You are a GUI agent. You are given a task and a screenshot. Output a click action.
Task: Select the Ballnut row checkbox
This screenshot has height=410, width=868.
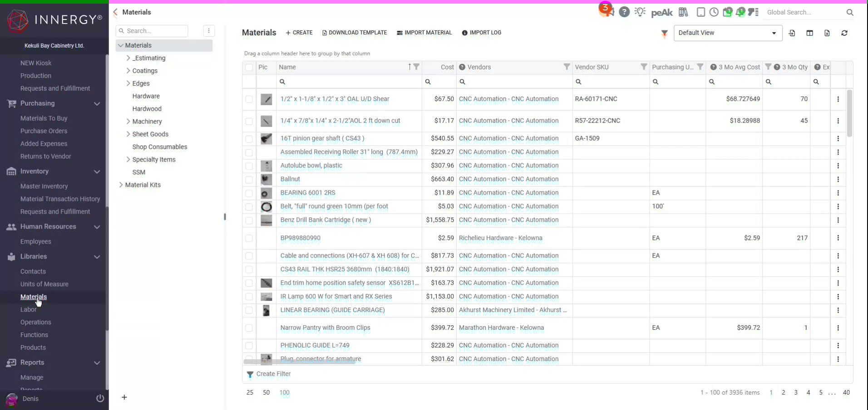point(249,180)
